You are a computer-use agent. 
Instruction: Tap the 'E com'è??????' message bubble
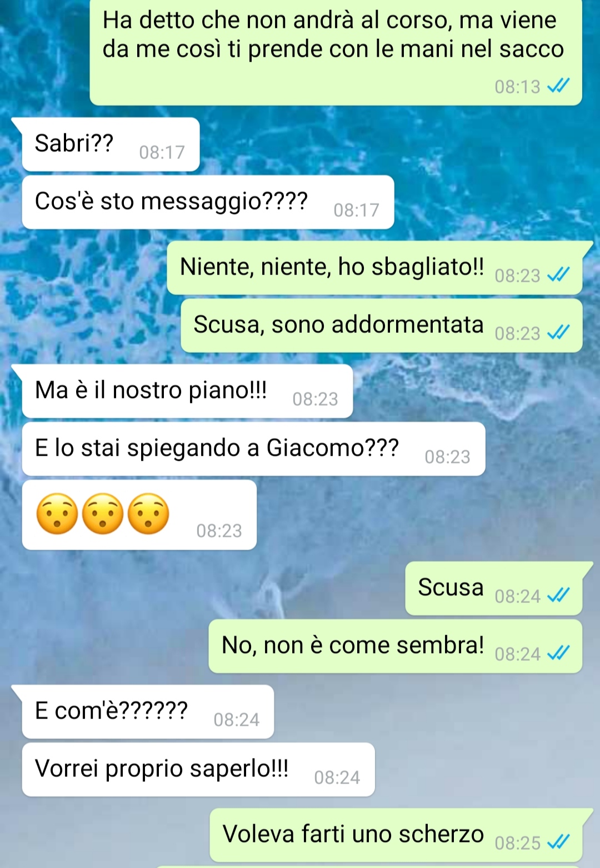point(148,712)
